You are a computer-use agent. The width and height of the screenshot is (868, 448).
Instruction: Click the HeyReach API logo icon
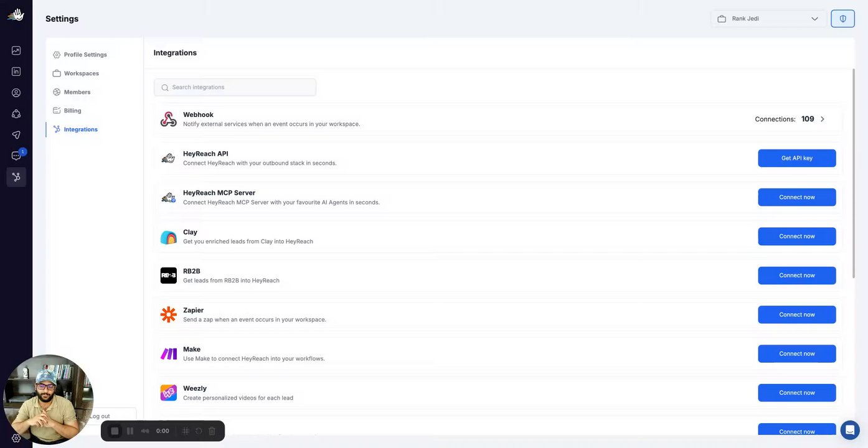[x=168, y=158]
